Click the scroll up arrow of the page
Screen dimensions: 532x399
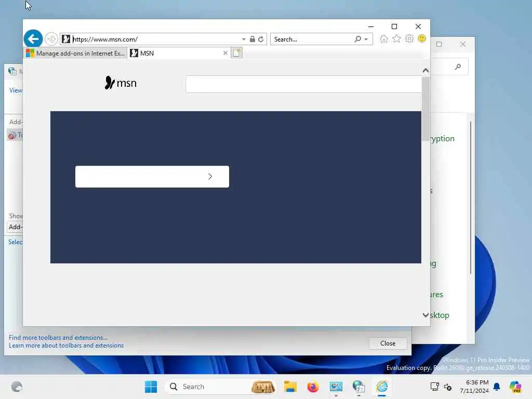(425, 70)
